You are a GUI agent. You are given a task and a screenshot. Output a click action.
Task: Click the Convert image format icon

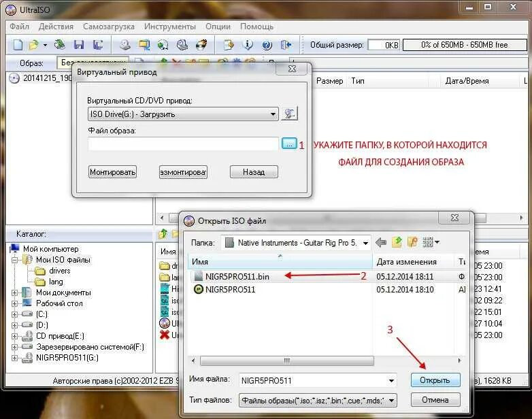tap(144, 45)
